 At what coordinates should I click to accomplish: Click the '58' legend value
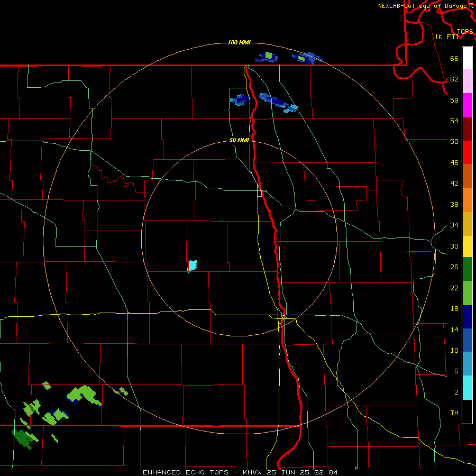(454, 100)
